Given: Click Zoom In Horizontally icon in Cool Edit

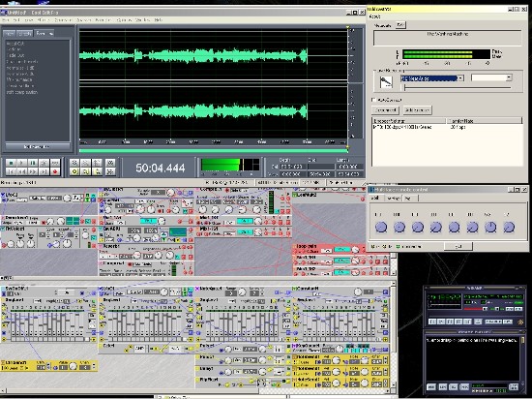Looking at the screenshot, I should point(74,163).
